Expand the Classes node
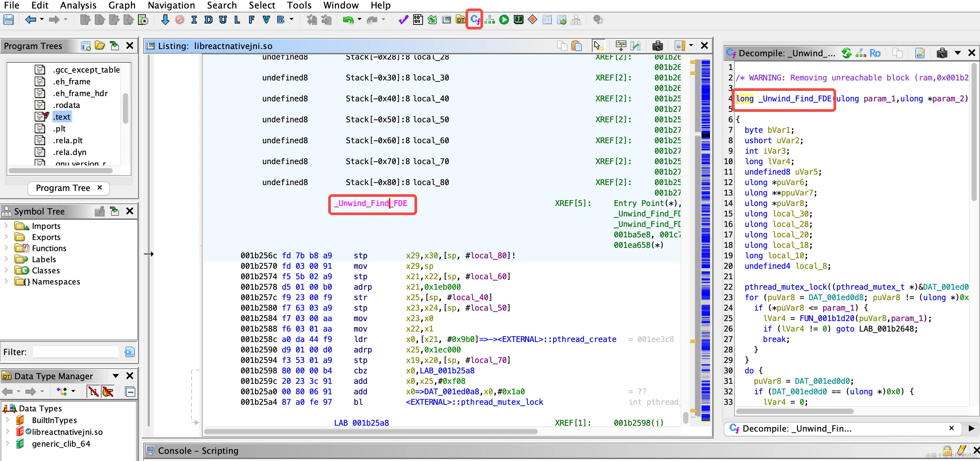Screen dimensions: 980x461 tap(6, 270)
